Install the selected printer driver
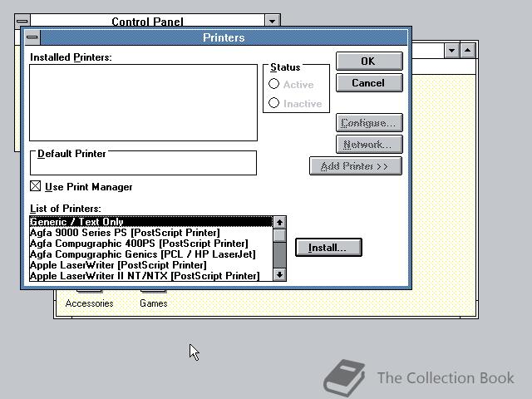 point(328,248)
